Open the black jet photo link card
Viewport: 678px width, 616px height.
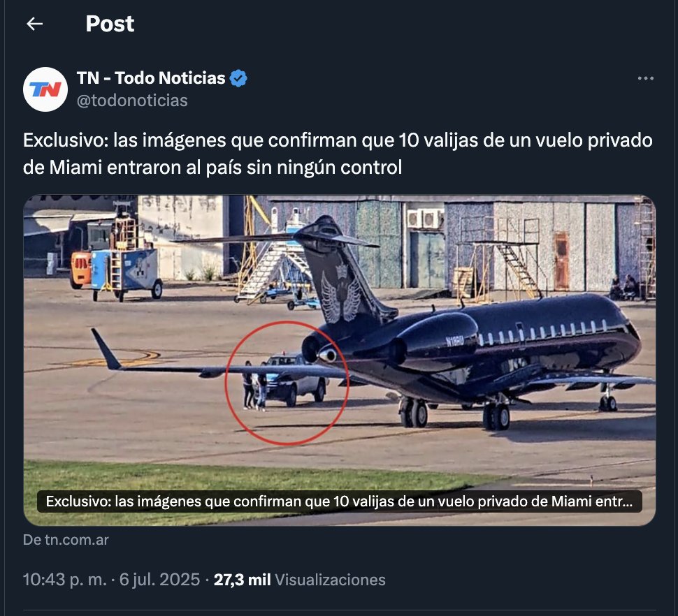[x=340, y=360]
